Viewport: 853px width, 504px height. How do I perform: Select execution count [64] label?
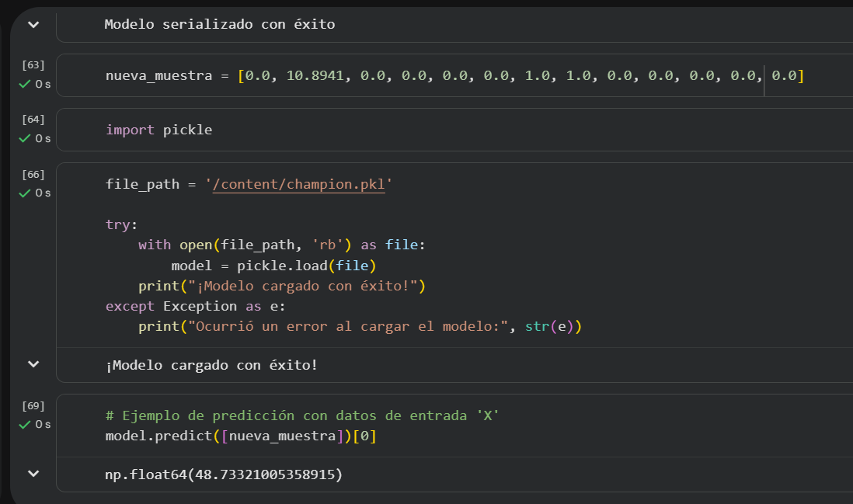point(33,119)
